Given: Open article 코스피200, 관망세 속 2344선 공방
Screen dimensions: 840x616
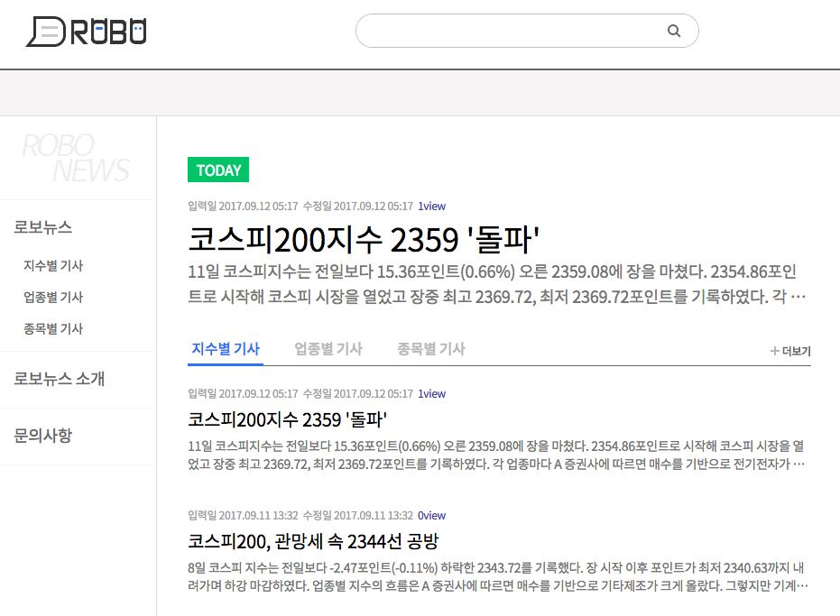Looking at the screenshot, I should pos(313,541).
